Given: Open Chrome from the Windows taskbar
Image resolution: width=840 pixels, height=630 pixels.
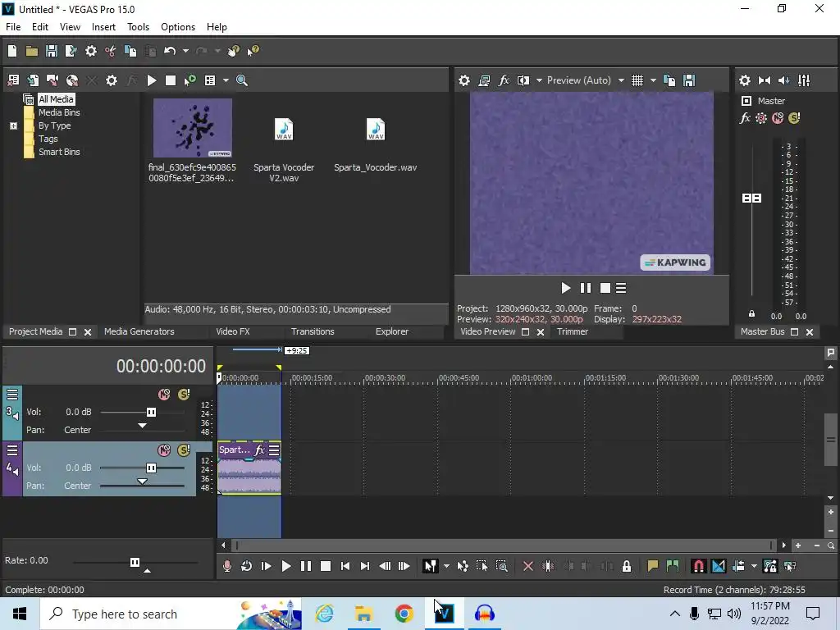Looking at the screenshot, I should coord(404,614).
